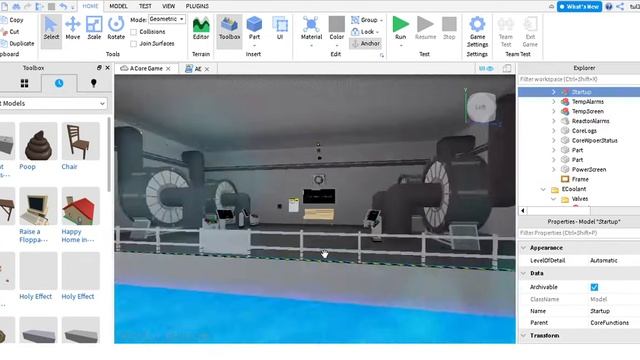Insert a new Part
Image resolution: width=640 pixels, height=360 pixels.
coord(254,29)
